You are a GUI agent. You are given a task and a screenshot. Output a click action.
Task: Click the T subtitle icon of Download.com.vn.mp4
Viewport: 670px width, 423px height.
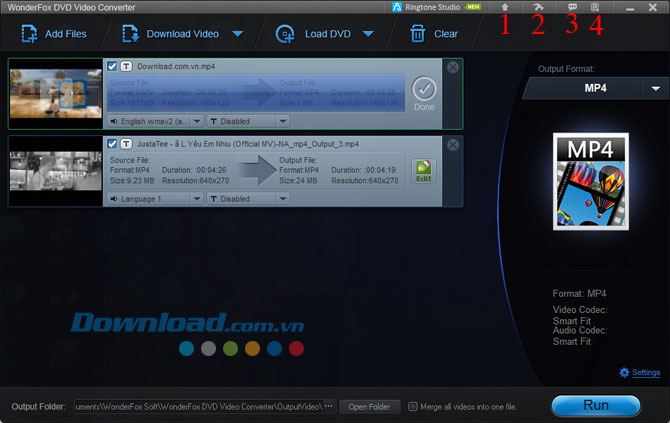pyautogui.click(x=126, y=66)
